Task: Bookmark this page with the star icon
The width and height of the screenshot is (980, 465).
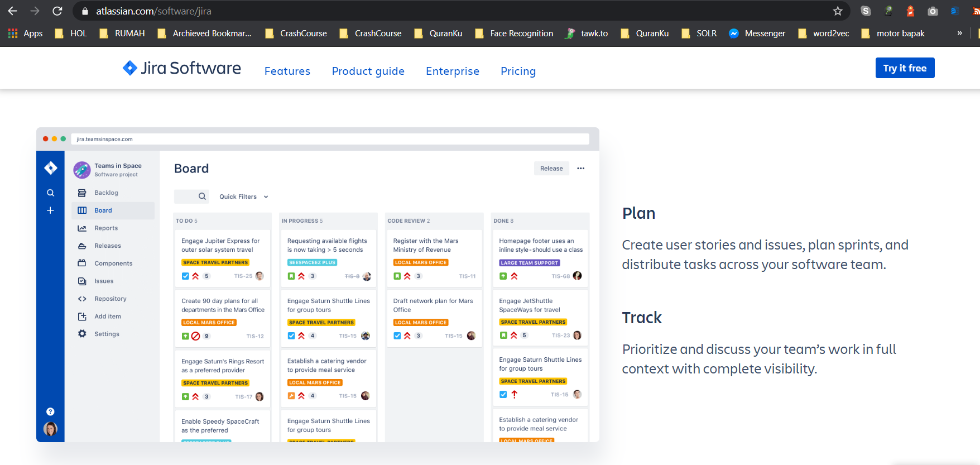Action: click(x=838, y=11)
